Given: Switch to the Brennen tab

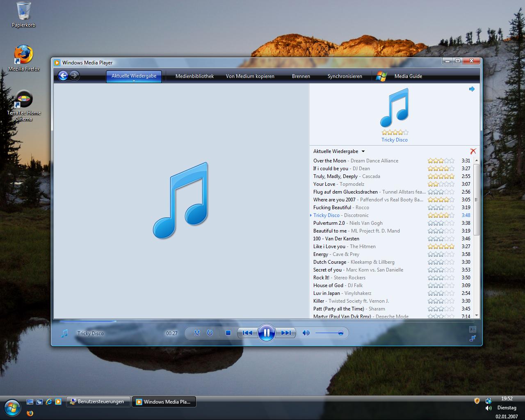Looking at the screenshot, I should pyautogui.click(x=301, y=76).
